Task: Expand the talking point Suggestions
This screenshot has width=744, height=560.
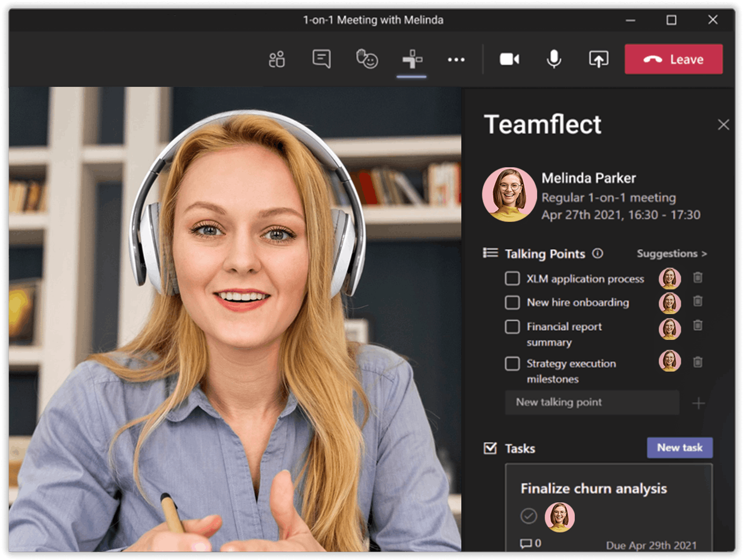Action: [670, 254]
